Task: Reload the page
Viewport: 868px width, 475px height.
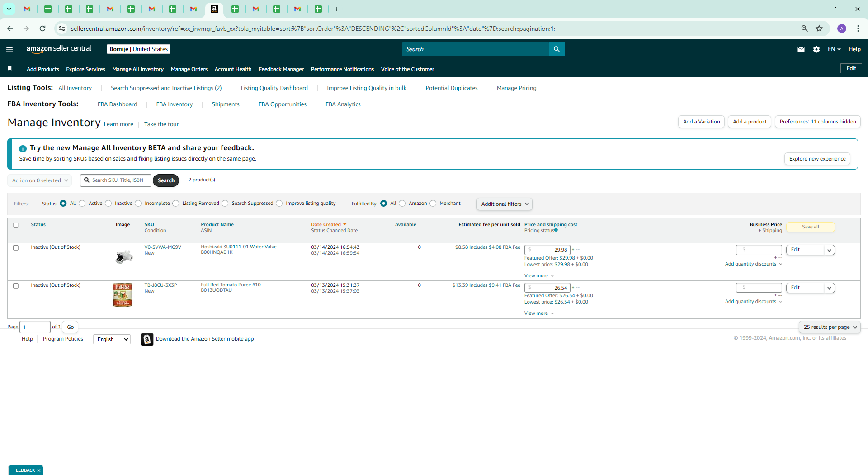Action: tap(42, 28)
